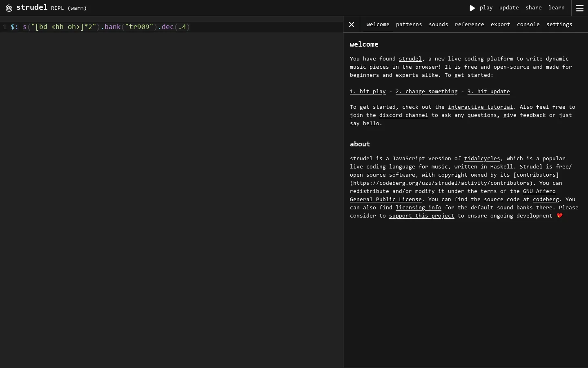Follow the tidalcycles link
Screen dimensions: 588x368
pyautogui.click(x=482, y=159)
